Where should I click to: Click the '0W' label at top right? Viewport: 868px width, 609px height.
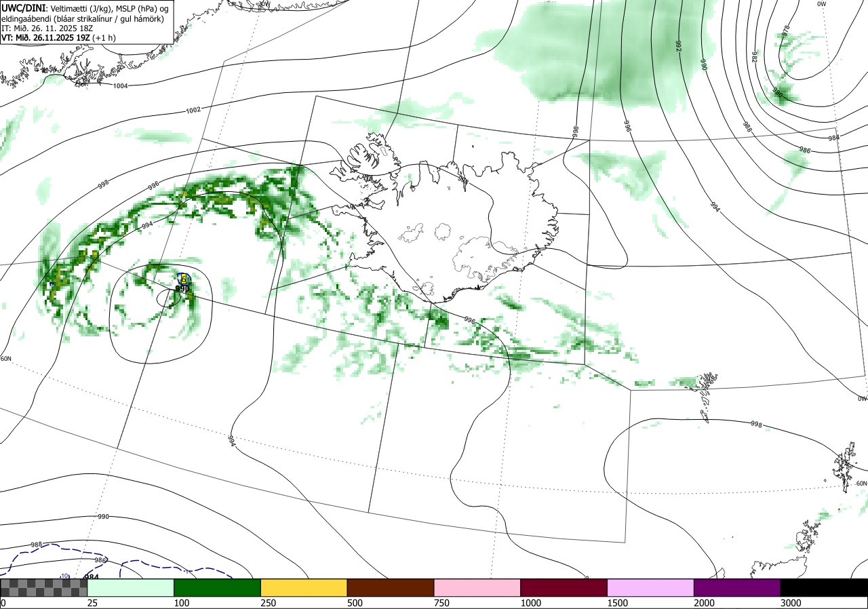[x=822, y=4]
